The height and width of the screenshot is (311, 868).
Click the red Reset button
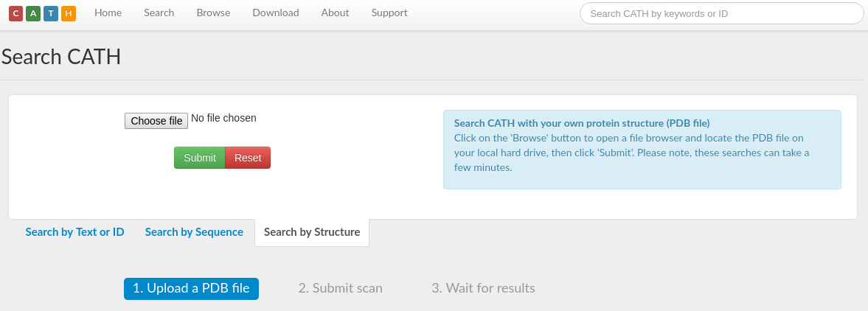pos(248,158)
